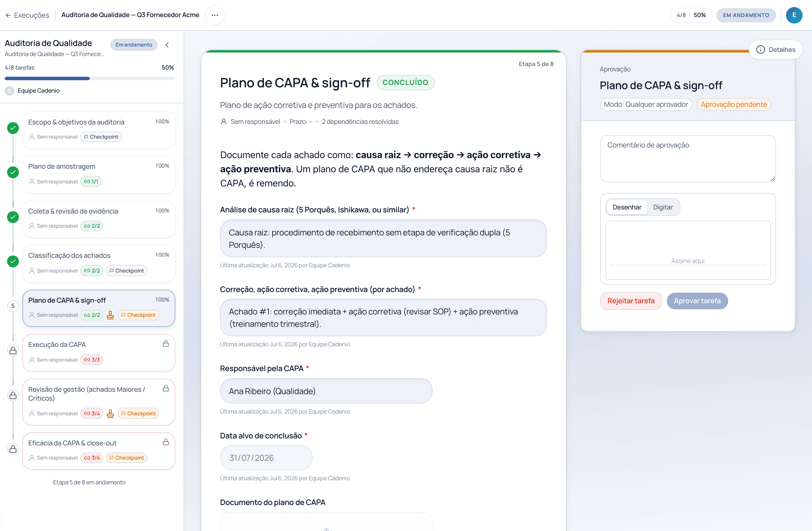
Task: Click green check of Classificação dos achados step
Action: [x=13, y=262]
